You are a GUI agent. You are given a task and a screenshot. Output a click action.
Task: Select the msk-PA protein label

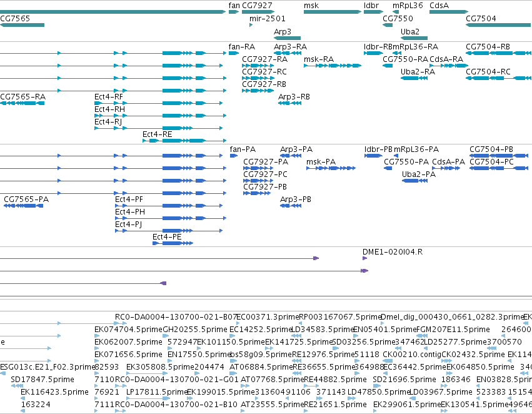(x=321, y=162)
